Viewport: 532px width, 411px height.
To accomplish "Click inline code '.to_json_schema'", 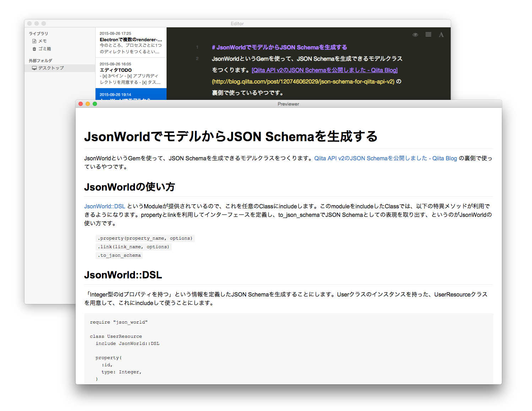I will (x=119, y=255).
